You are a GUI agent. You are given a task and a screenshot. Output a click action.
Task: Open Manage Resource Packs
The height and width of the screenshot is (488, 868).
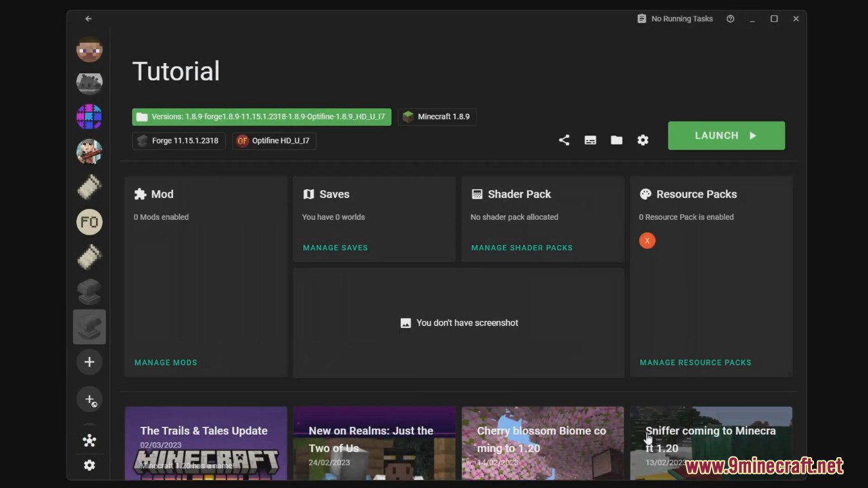tap(695, 362)
